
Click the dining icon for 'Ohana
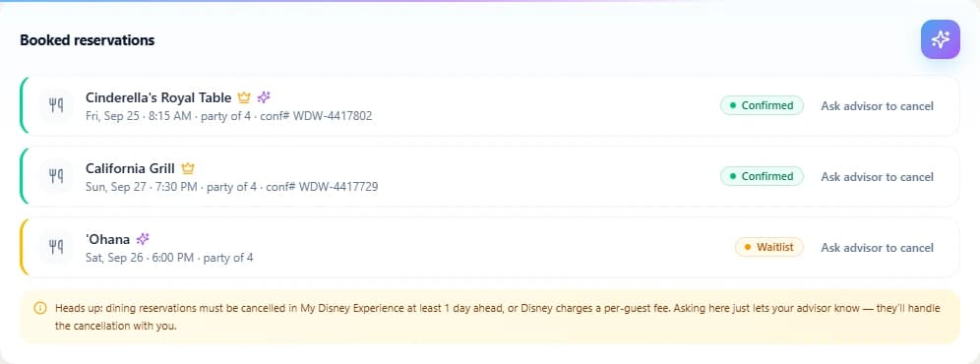click(x=56, y=247)
